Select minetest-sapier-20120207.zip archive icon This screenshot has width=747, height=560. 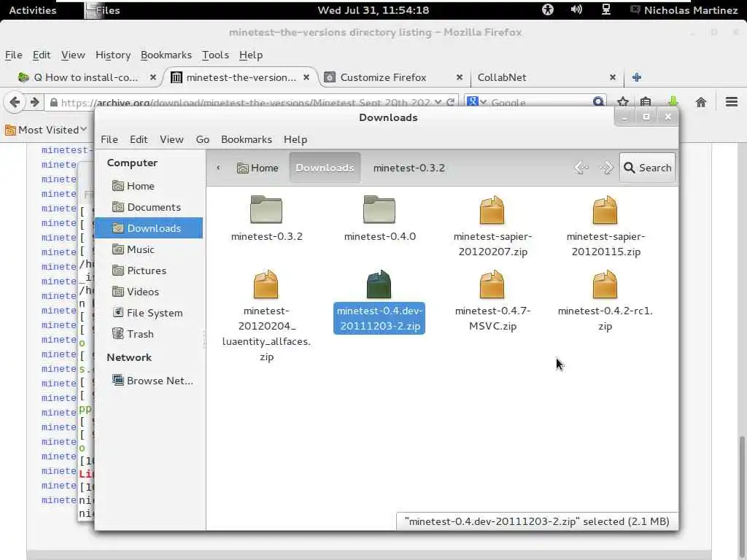[492, 209]
